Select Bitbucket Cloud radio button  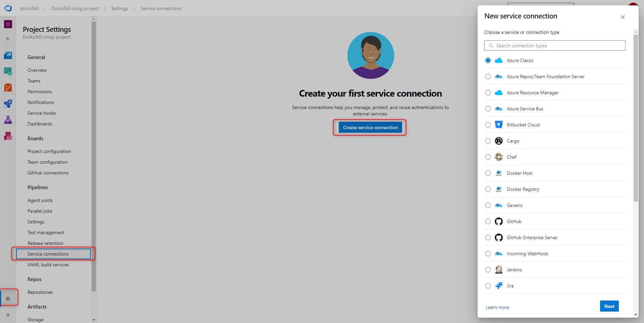click(488, 125)
